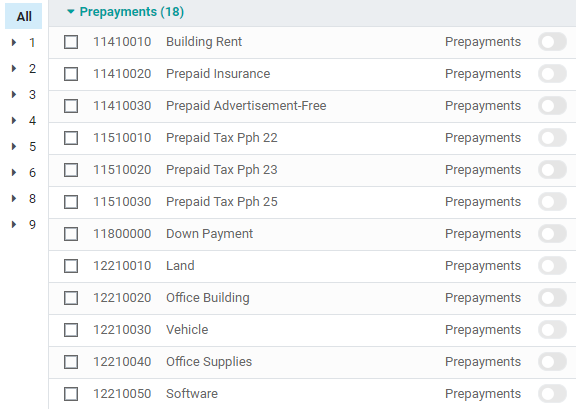The image size is (576, 409).
Task: Open the Prepaid Advertisement-Free account
Action: [x=246, y=106]
